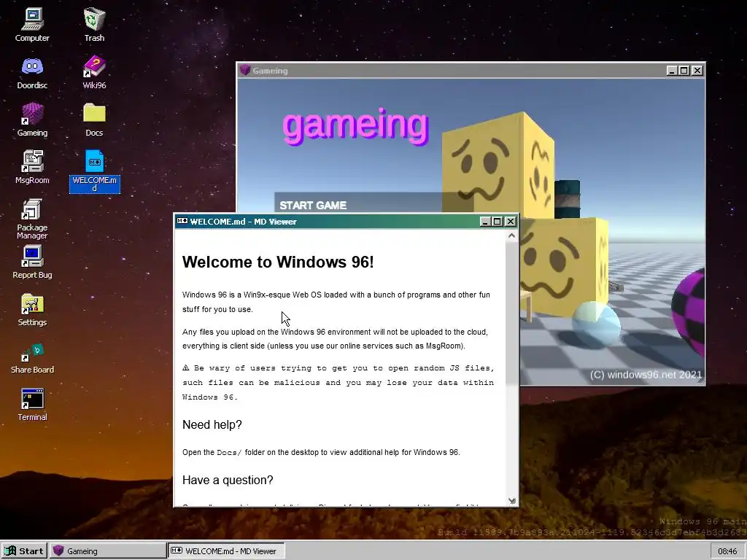The image size is (747, 560).
Task: Click the MD Viewer vertical scrollbar thumb
Action: [511, 313]
